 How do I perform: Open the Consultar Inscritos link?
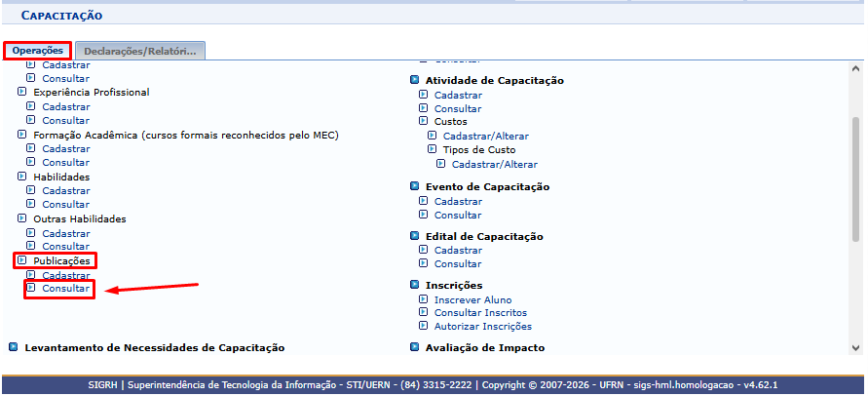coord(480,313)
